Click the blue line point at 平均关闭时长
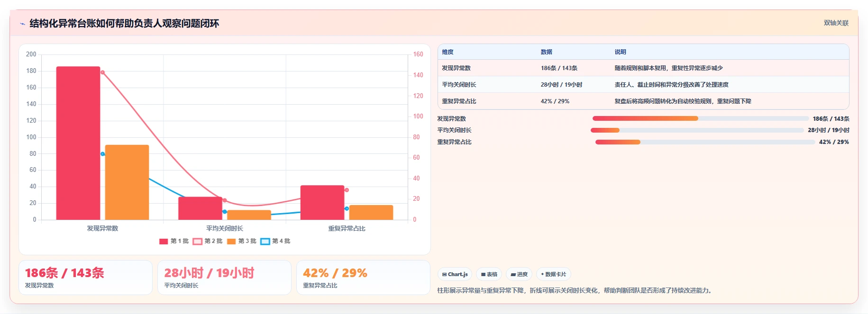The width and height of the screenshot is (868, 314). [225, 212]
